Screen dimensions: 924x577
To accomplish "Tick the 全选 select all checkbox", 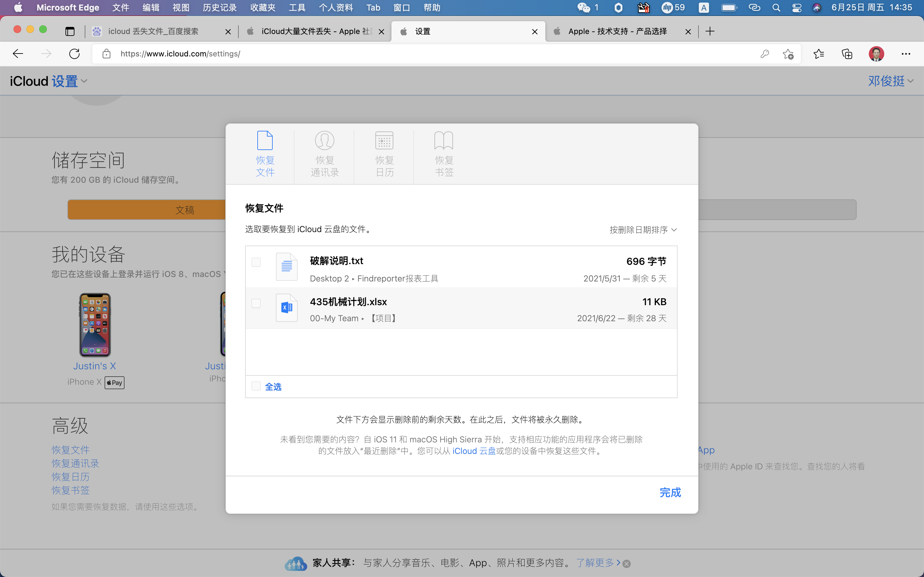I will (x=256, y=386).
